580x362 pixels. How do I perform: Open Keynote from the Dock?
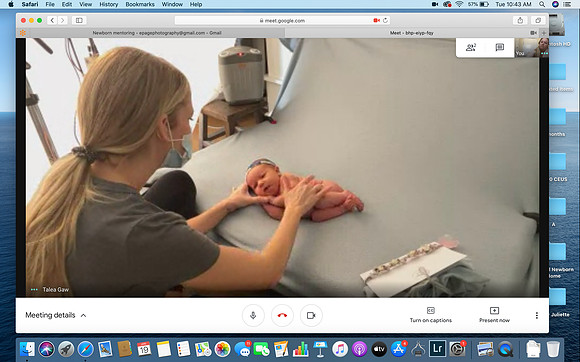tap(320, 349)
